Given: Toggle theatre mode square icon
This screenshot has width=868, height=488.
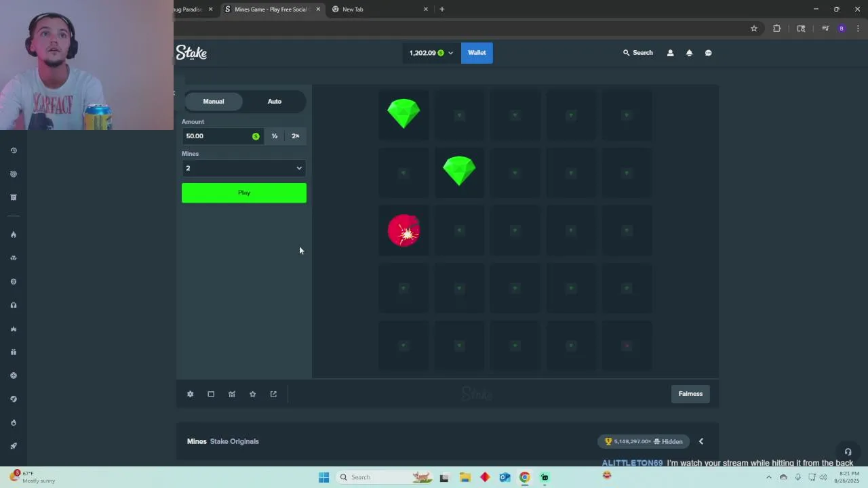Looking at the screenshot, I should point(211,394).
